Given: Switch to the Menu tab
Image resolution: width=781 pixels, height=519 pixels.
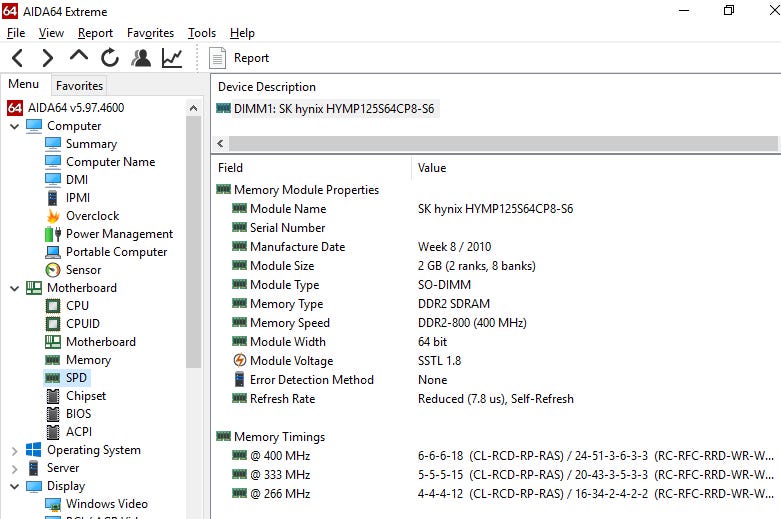Looking at the screenshot, I should (x=23, y=84).
